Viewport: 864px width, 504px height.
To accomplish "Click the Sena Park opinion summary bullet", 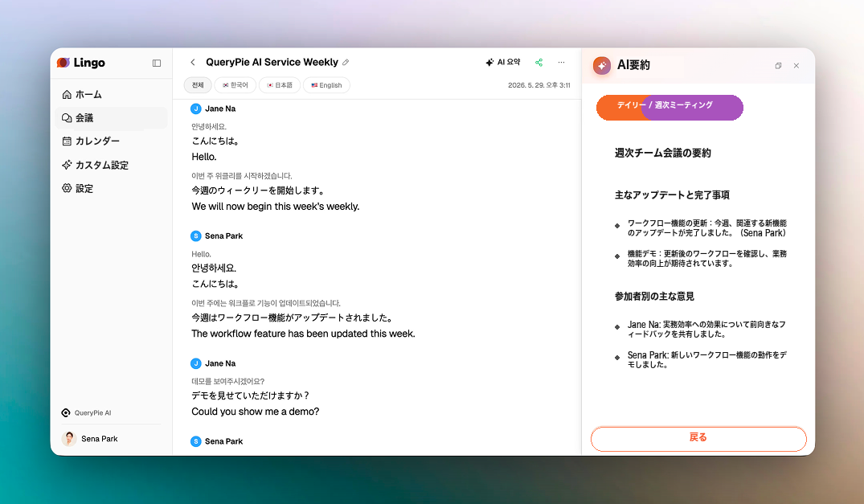I will pyautogui.click(x=707, y=359).
